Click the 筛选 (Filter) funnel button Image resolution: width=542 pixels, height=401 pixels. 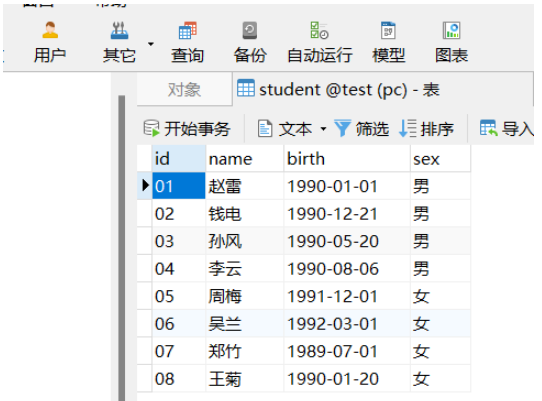362,129
